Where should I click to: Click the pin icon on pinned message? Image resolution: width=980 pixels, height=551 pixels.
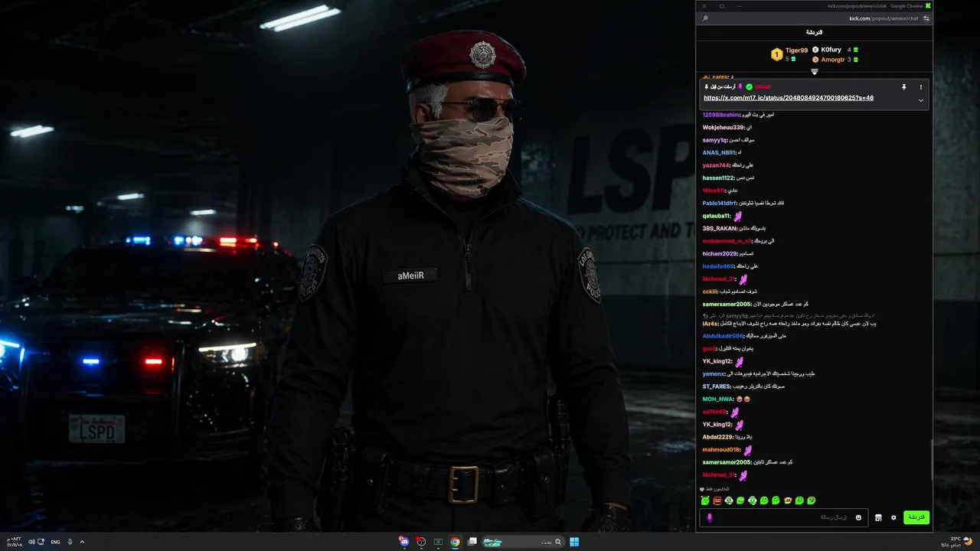(x=904, y=87)
